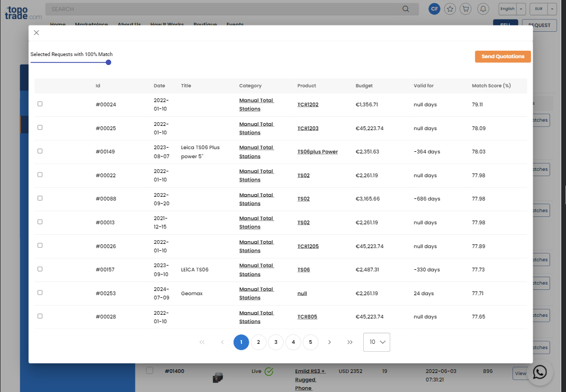The width and height of the screenshot is (566, 392).
Task: Open TCR1203 product link
Action: (x=308, y=129)
